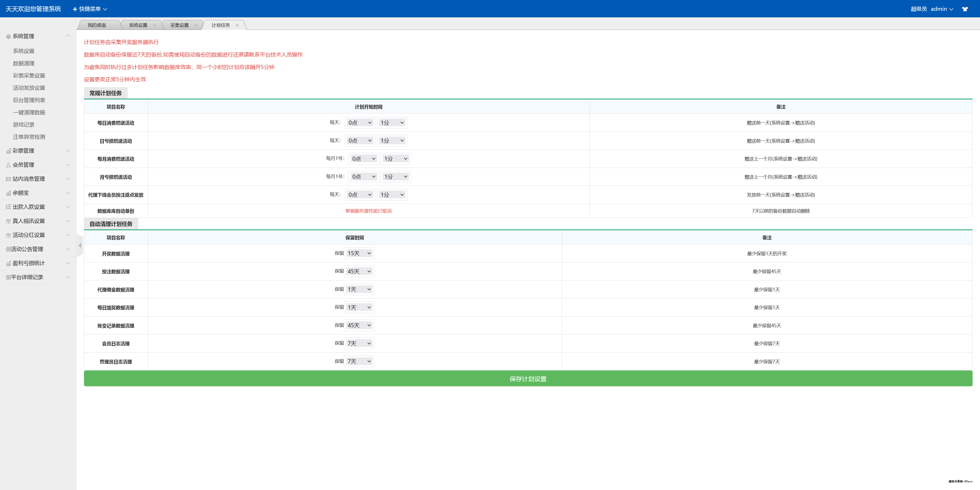Open the 会员日志清理 retention dropdown

click(x=359, y=343)
